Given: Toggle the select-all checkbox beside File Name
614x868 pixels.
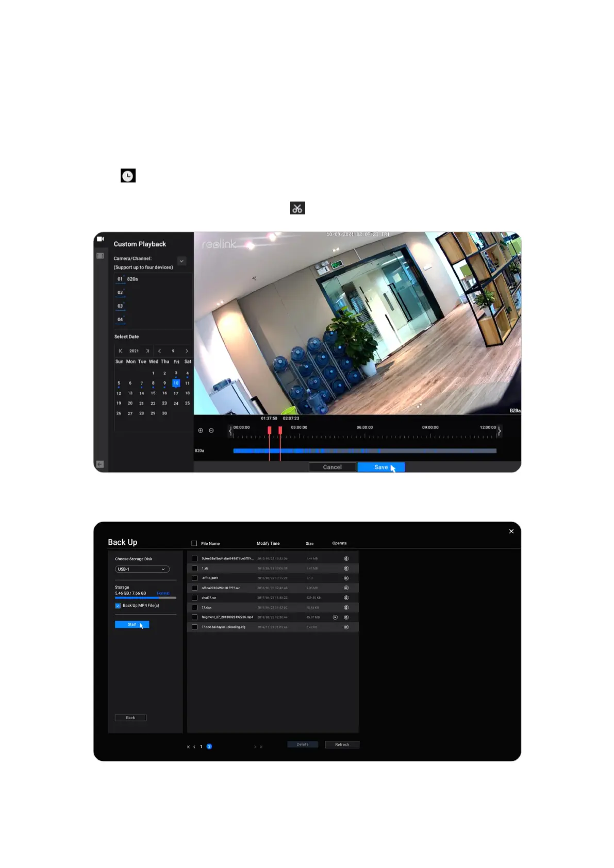Looking at the screenshot, I should tap(194, 543).
